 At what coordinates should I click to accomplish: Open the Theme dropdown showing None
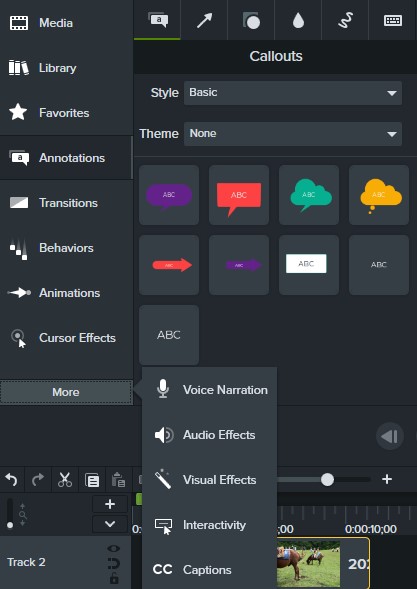(293, 134)
